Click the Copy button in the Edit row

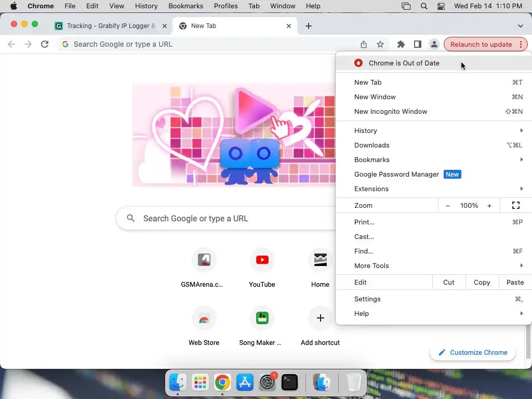coord(482,282)
